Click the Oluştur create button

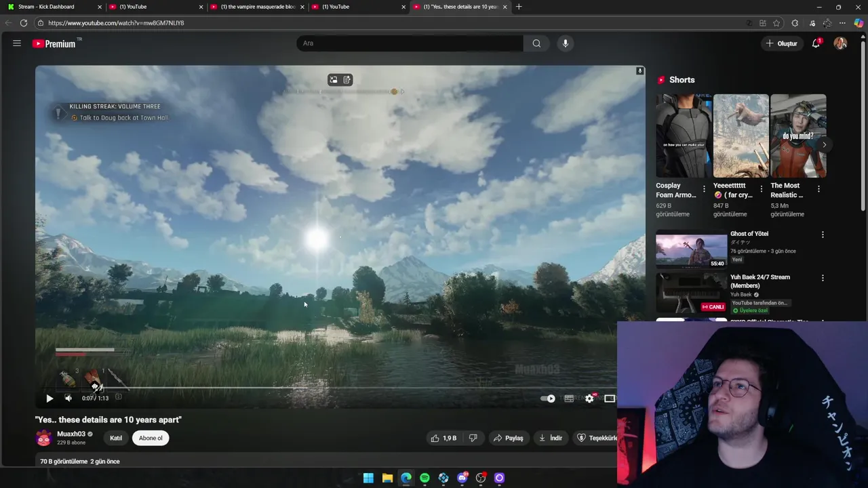(x=781, y=43)
